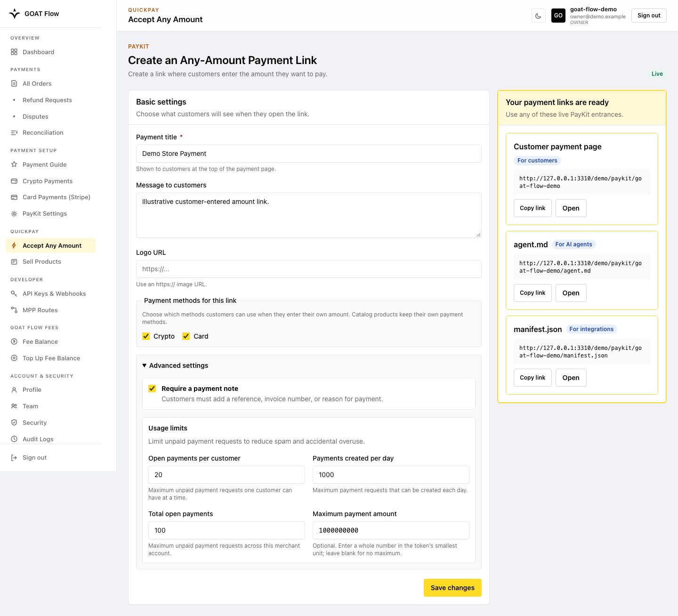Click the Security shield icon
Image resolution: width=678 pixels, height=616 pixels.
[14, 422]
